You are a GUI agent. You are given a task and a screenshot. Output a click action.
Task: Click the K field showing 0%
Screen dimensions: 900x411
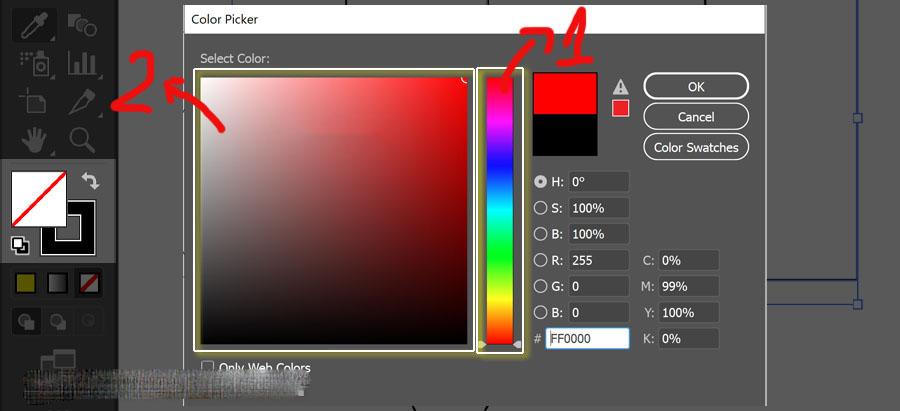click(689, 339)
